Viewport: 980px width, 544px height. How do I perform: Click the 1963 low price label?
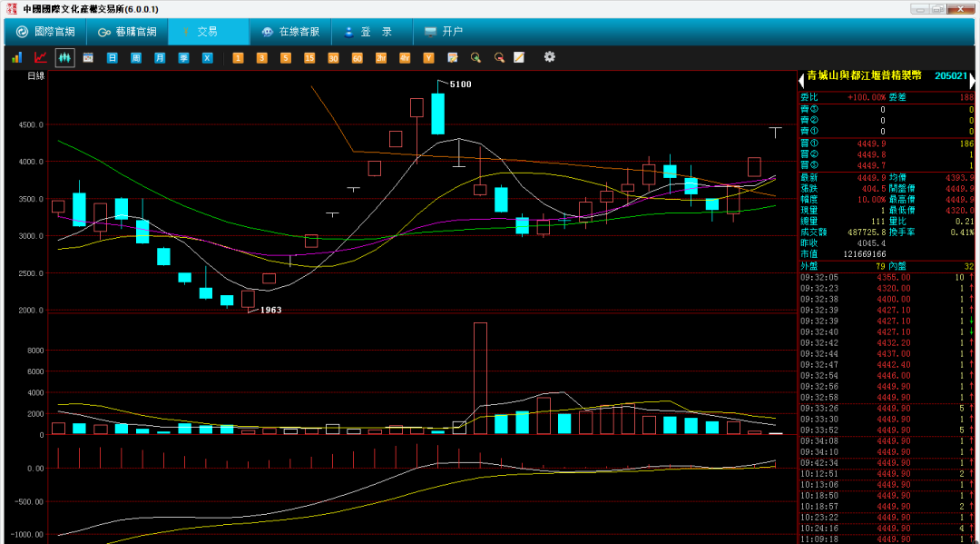pyautogui.click(x=270, y=310)
